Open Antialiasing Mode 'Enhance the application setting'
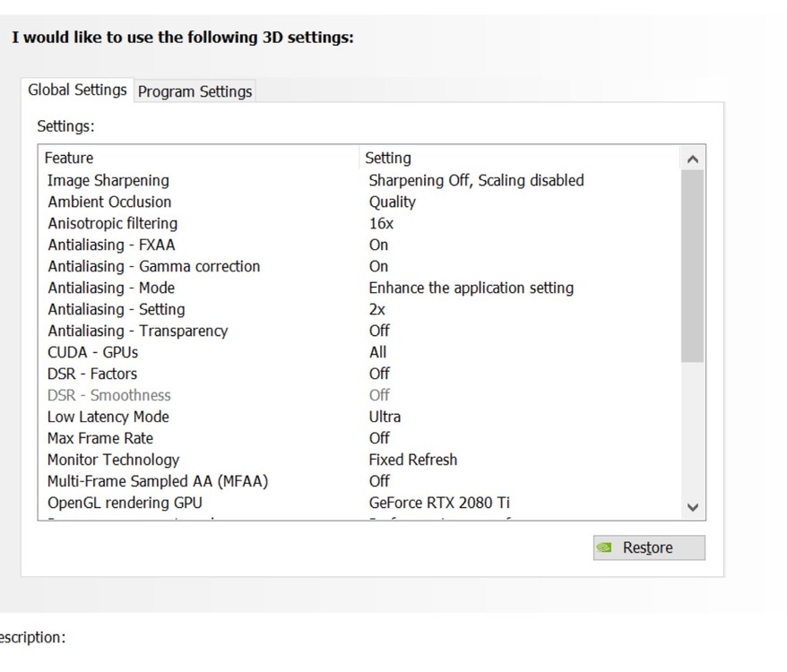This screenshot has height=672, width=787. [471, 288]
